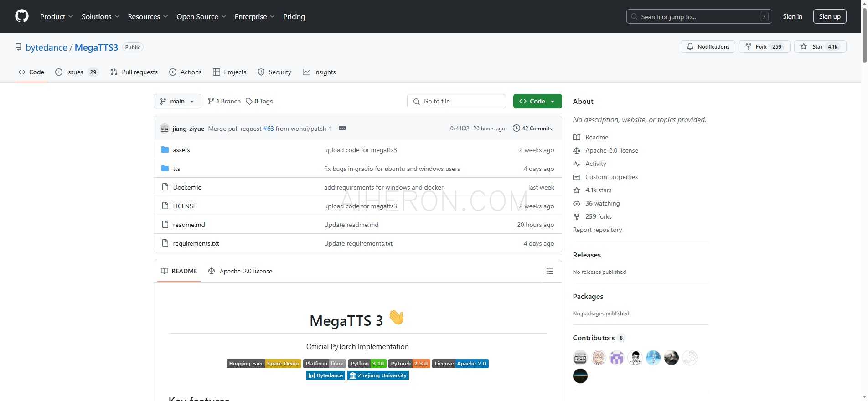This screenshot has width=868, height=401.
Task: View the 259 forks list
Action: point(598,216)
